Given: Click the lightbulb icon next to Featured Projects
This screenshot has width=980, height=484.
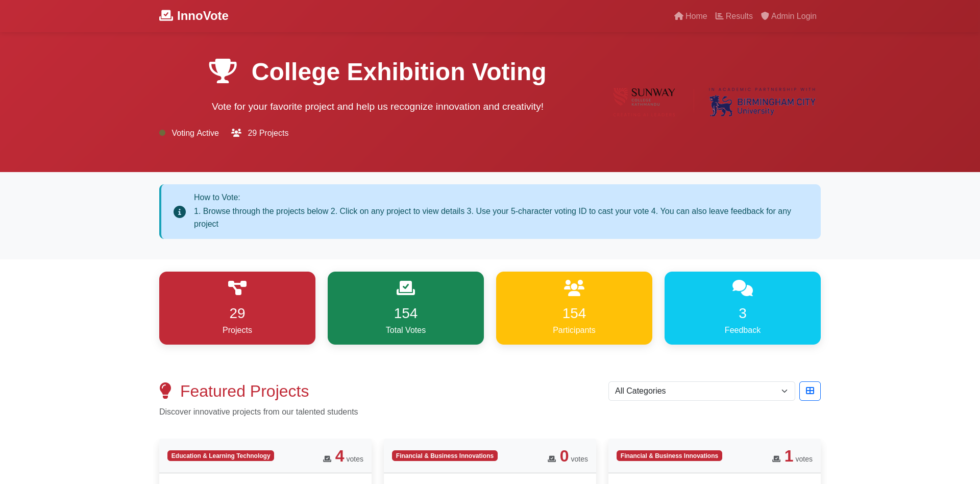Looking at the screenshot, I should point(165,391).
